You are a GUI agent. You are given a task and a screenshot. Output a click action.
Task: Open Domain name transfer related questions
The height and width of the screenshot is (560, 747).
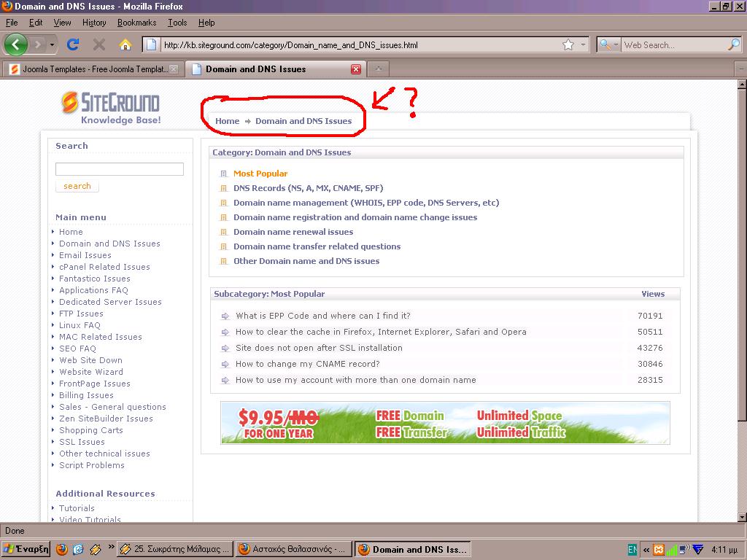pyautogui.click(x=317, y=246)
